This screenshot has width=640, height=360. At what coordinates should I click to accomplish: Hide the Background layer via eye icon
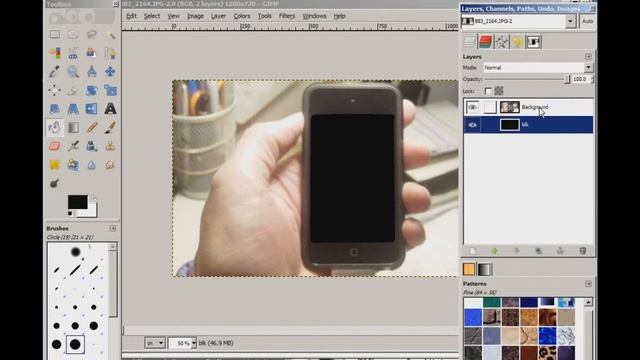pos(473,107)
